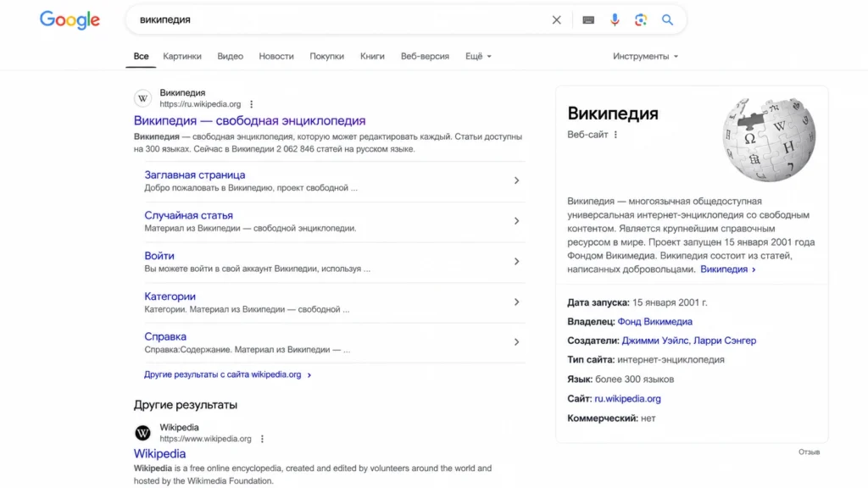This screenshot has width=868, height=488.
Task: Open the Справка sitelink
Action: (165, 336)
